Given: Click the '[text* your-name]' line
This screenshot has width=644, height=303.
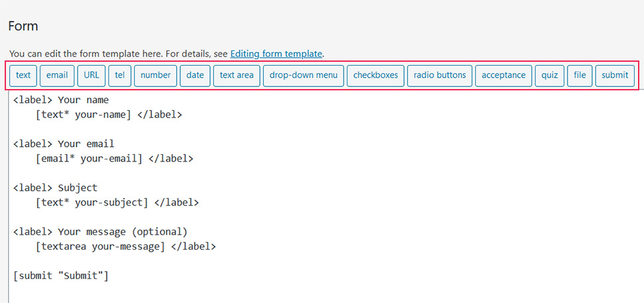Looking at the screenshot, I should 109,114.
